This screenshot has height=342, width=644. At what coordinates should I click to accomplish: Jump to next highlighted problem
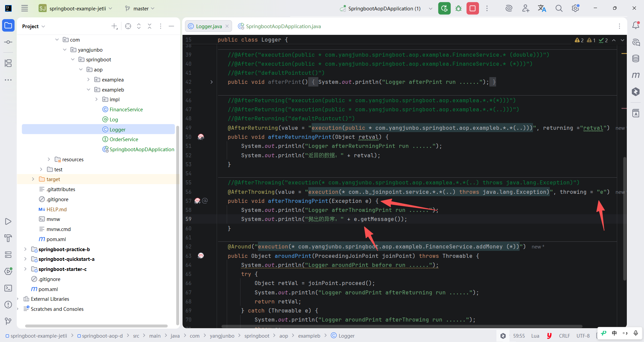click(x=623, y=40)
